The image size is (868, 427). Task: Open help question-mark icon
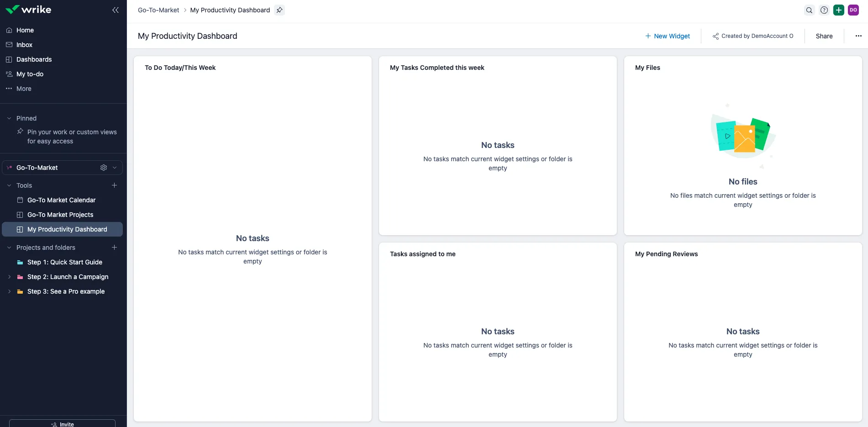click(824, 10)
